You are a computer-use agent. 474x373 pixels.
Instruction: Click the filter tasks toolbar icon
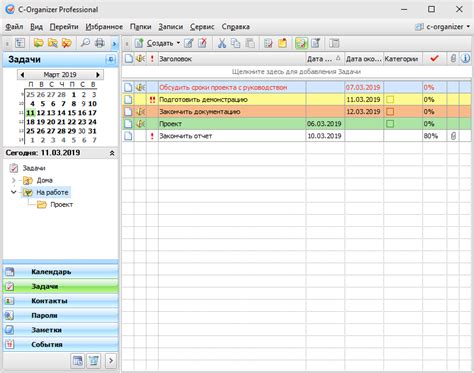[315, 43]
